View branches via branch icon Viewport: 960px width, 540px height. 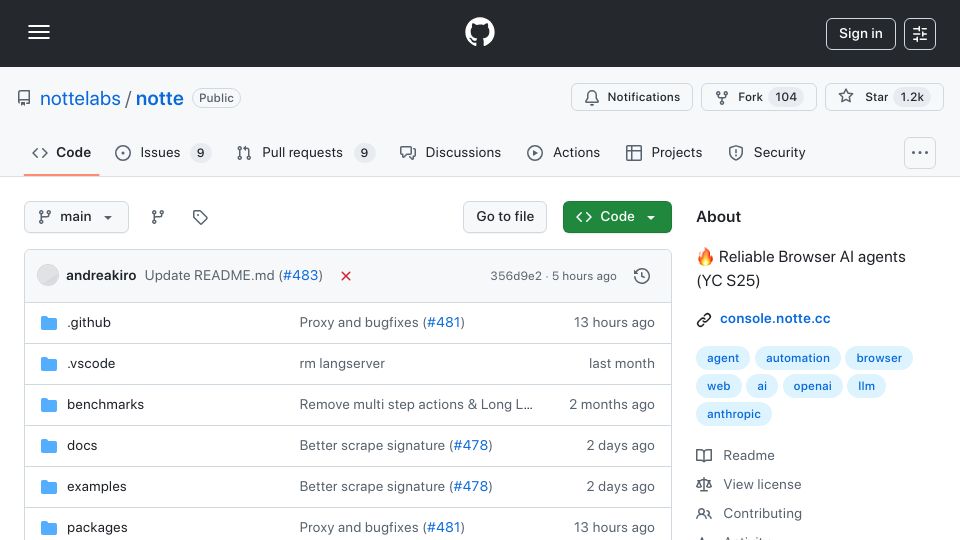(x=157, y=217)
